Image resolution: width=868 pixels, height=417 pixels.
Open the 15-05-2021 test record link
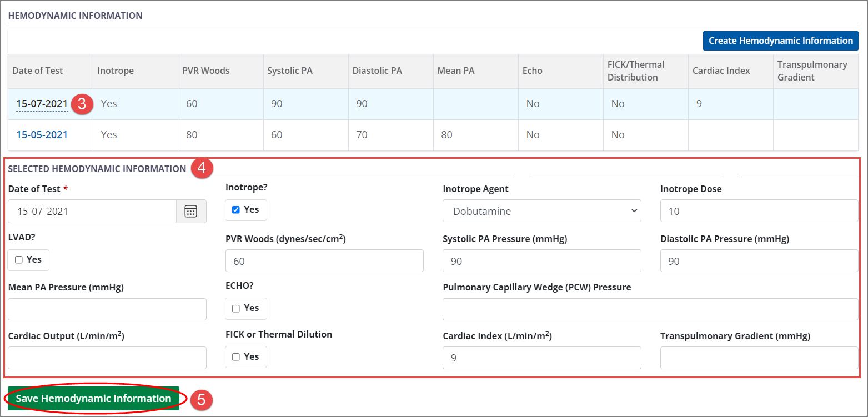tap(42, 135)
